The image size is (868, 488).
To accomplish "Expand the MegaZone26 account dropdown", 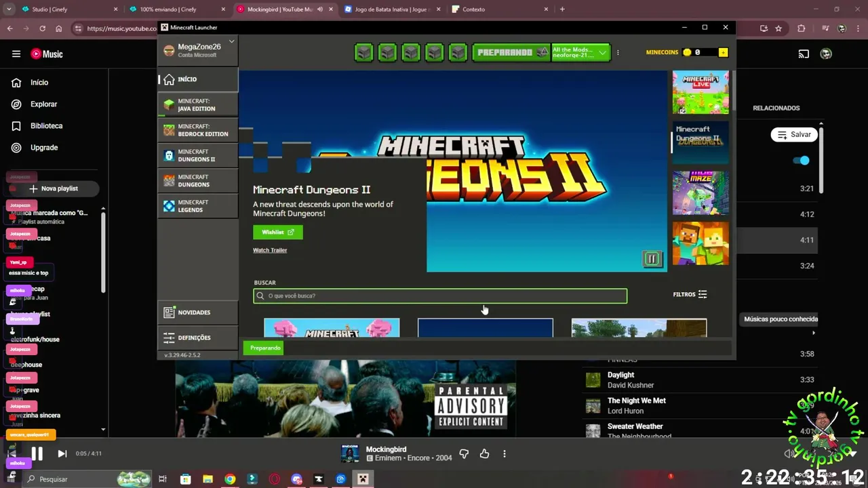I will 231,41.
